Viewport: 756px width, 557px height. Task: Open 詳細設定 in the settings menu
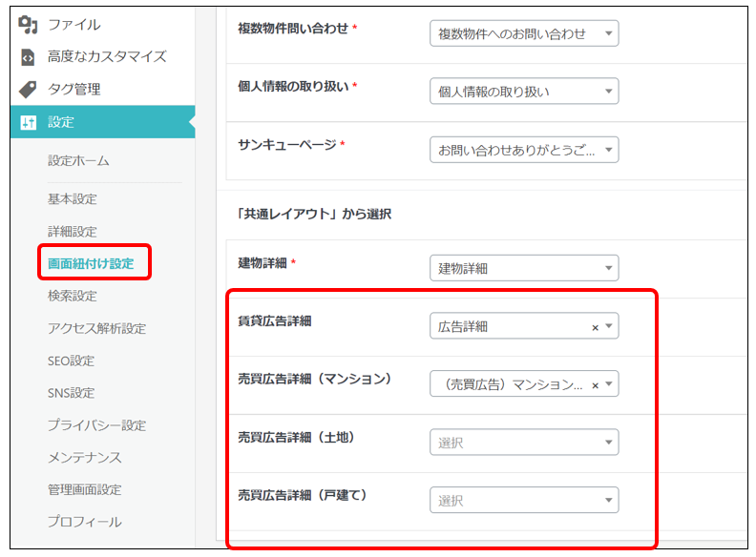(73, 232)
